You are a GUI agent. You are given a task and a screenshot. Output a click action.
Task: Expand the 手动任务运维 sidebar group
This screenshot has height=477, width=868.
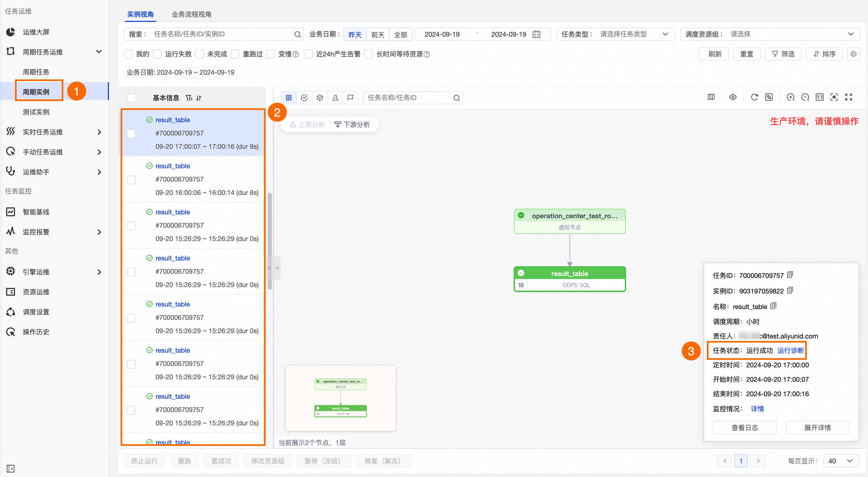tap(99, 152)
